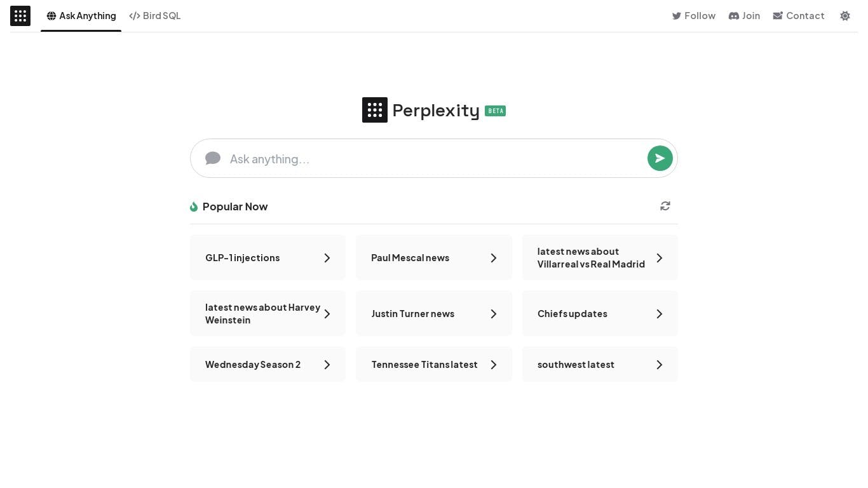
Task: Click the large Perplexity logo above search
Action: [375, 110]
